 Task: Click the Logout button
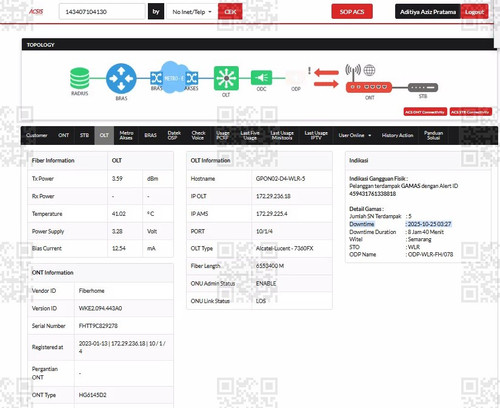coord(474,12)
